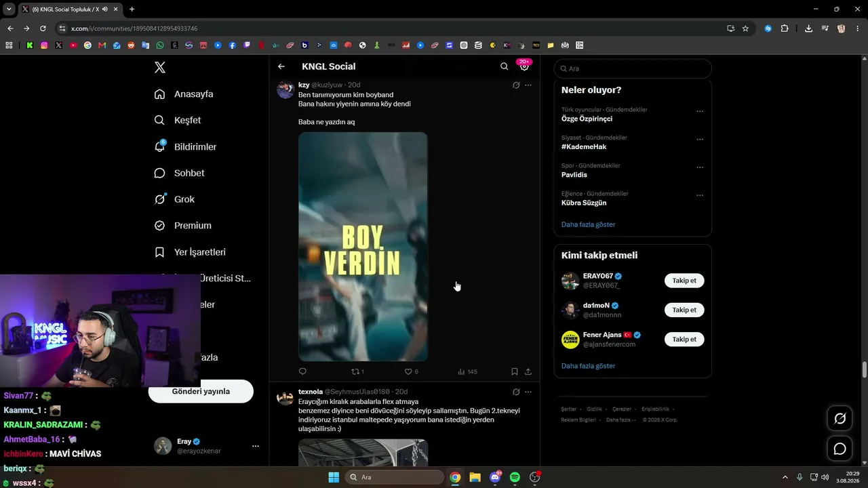Like kzy's post
This screenshot has width=868, height=488.
point(411,371)
